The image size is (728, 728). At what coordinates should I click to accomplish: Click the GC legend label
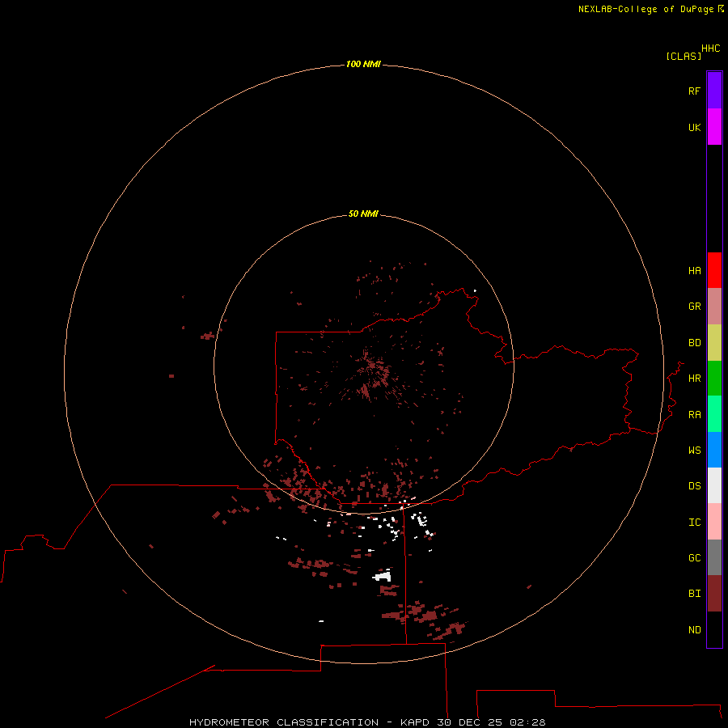pos(694,558)
